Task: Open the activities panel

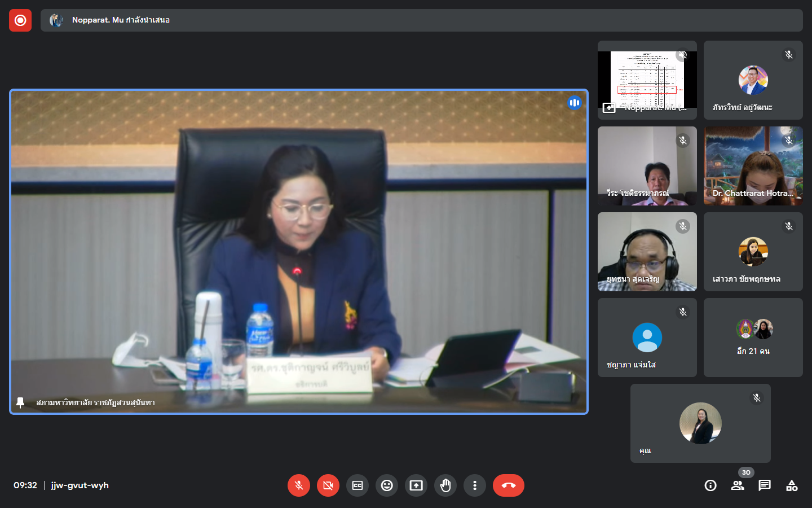Action: [x=792, y=485]
